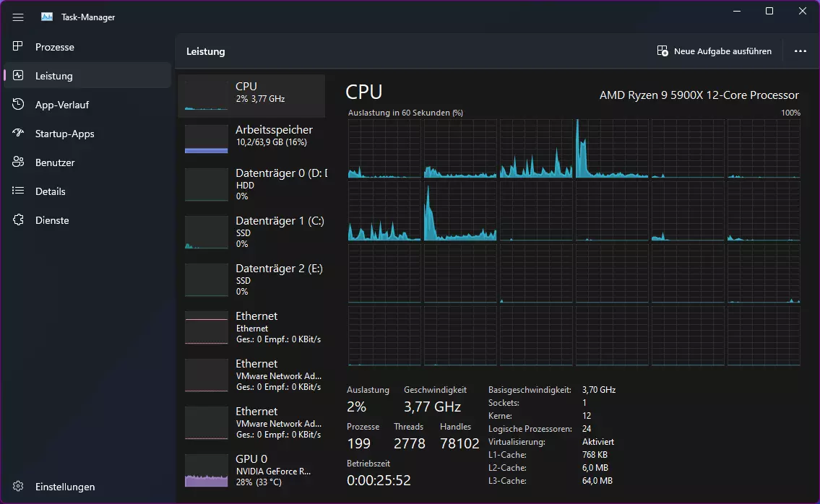Click the Prozesse sidebar icon
Viewport: 820px width, 504px height.
tap(18, 46)
